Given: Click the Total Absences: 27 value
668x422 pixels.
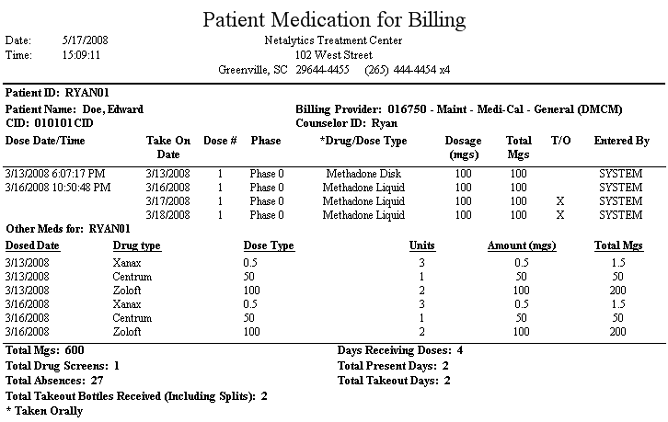Looking at the screenshot, I should [x=55, y=380].
